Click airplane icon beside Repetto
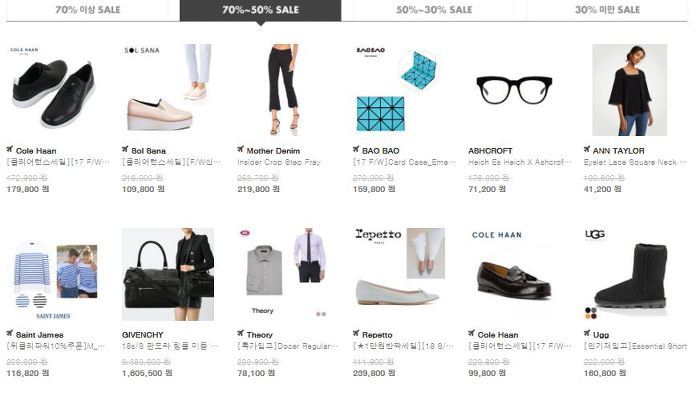The width and height of the screenshot is (700, 400). [356, 333]
